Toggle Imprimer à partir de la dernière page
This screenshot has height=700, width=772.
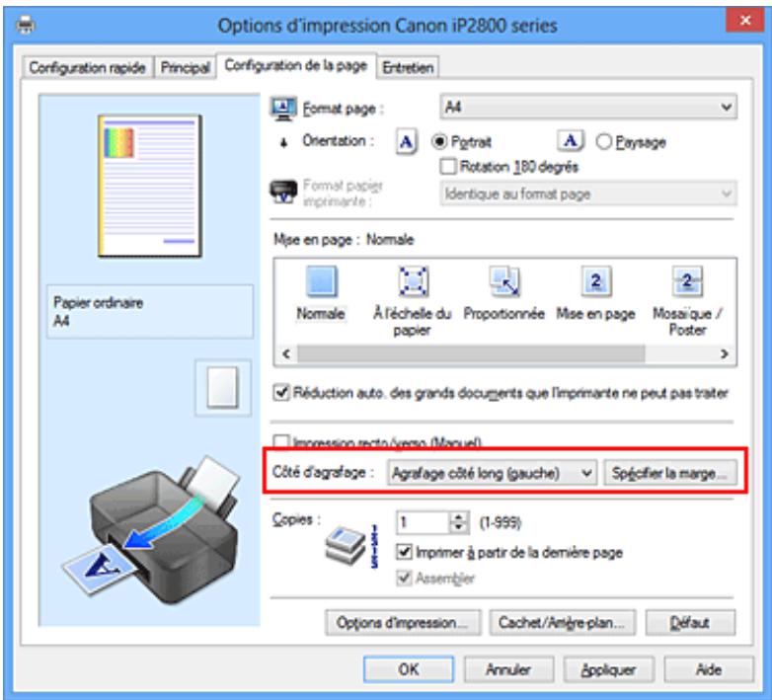pos(404,552)
